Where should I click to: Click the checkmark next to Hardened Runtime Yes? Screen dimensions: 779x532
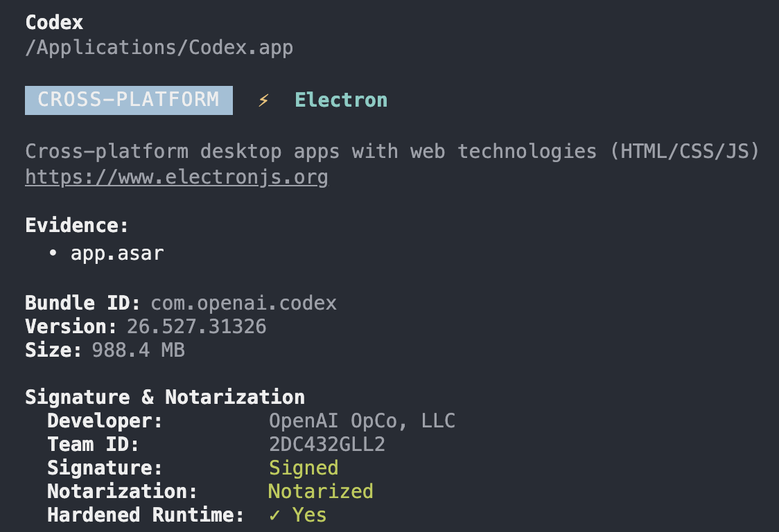pyautogui.click(x=274, y=515)
